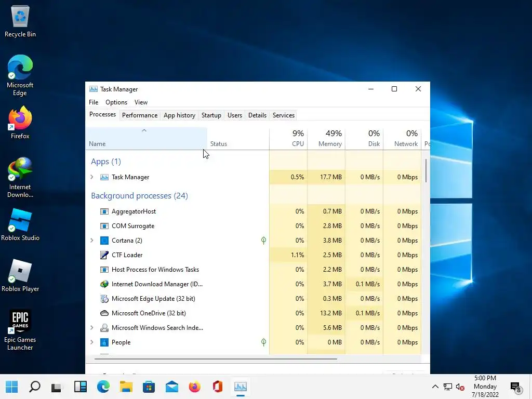
Task: Open File Explorer from the taskbar
Action: 126,387
